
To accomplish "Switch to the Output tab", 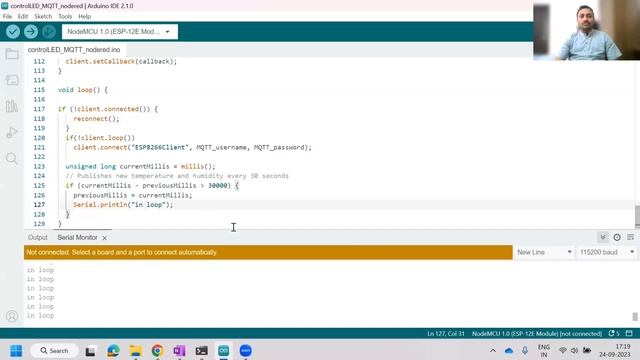I will 38,238.
